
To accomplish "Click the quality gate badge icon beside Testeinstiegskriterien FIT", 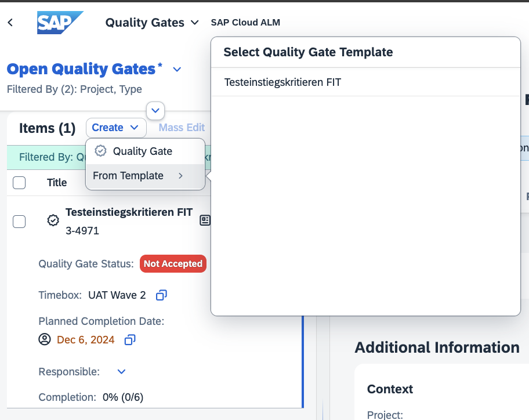I will pos(53,220).
